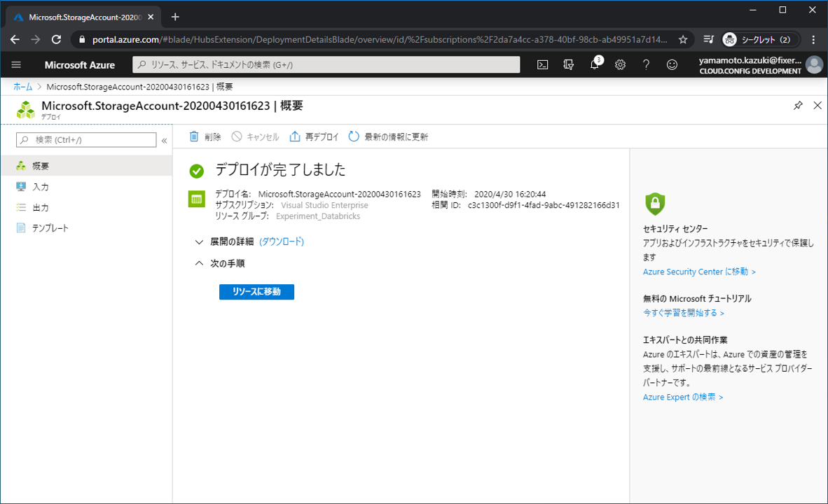Open the help question mark icon
828x504 pixels.
coord(646,64)
